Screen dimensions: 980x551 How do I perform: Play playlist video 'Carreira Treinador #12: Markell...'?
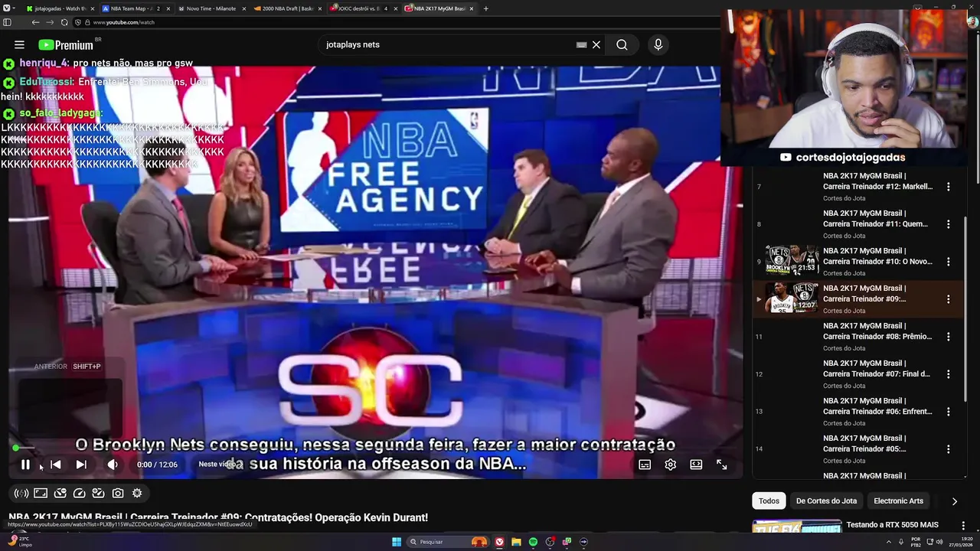[877, 181]
